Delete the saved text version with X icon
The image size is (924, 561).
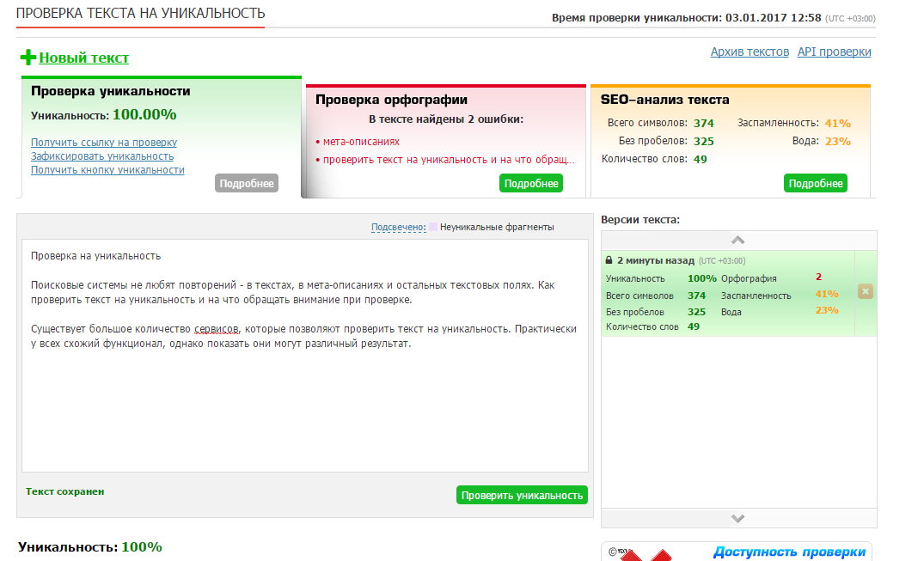pos(866,292)
